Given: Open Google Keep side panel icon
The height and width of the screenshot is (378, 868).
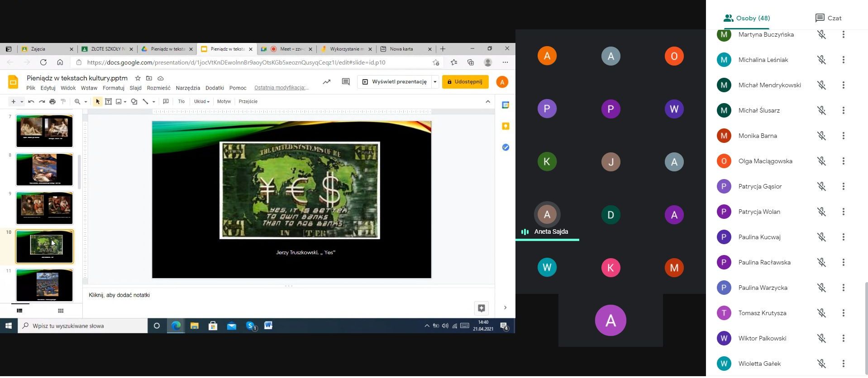Looking at the screenshot, I should tap(506, 126).
